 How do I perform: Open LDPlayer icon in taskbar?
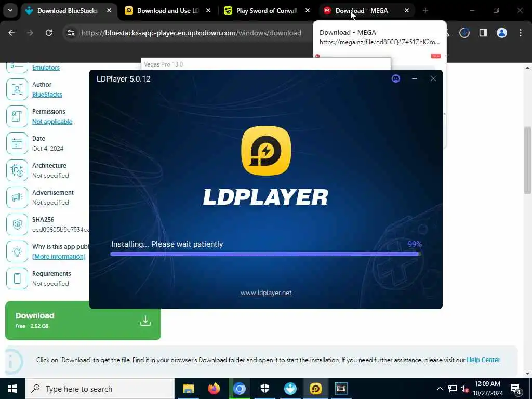pos(315,389)
